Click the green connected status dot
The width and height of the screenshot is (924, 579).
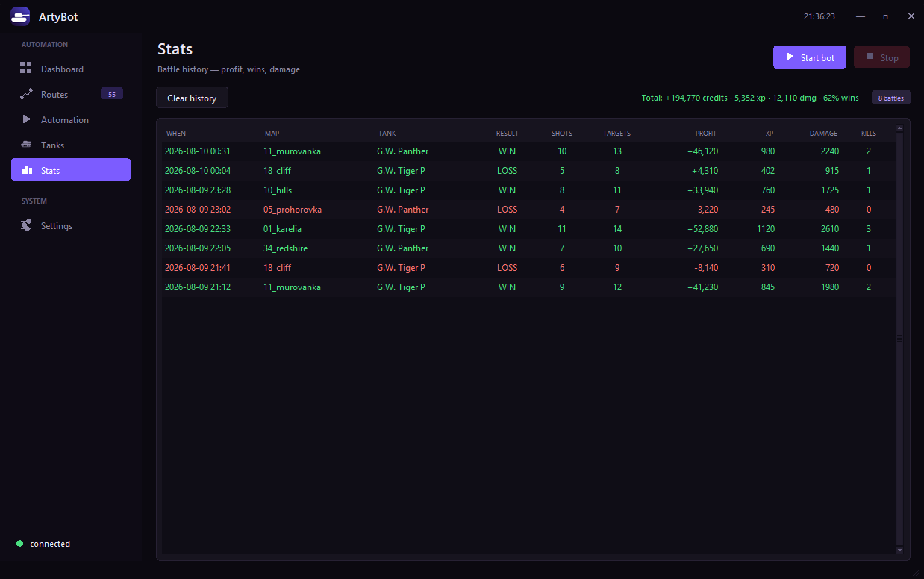click(19, 544)
